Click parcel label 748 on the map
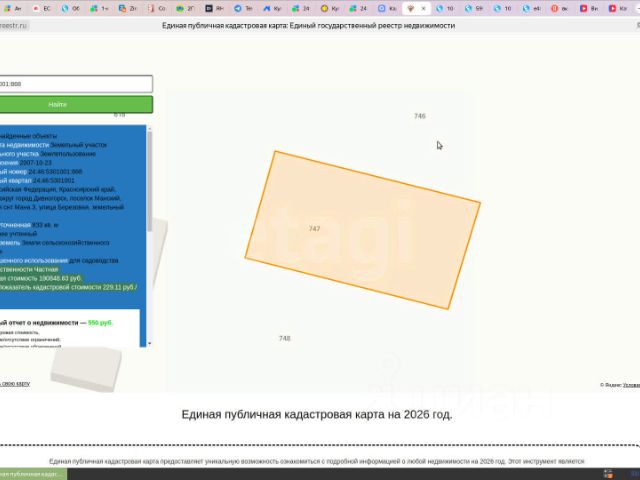640x480 pixels. click(284, 338)
